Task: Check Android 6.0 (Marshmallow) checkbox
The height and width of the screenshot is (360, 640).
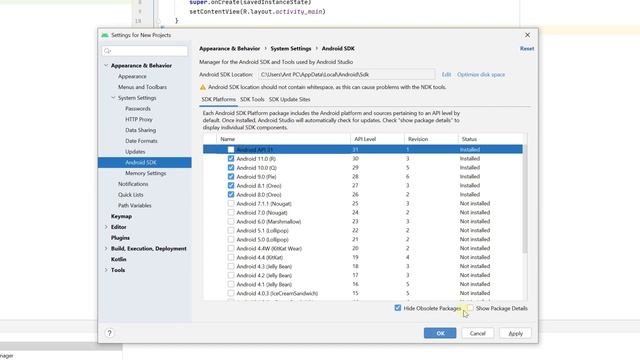Action: 231,222
